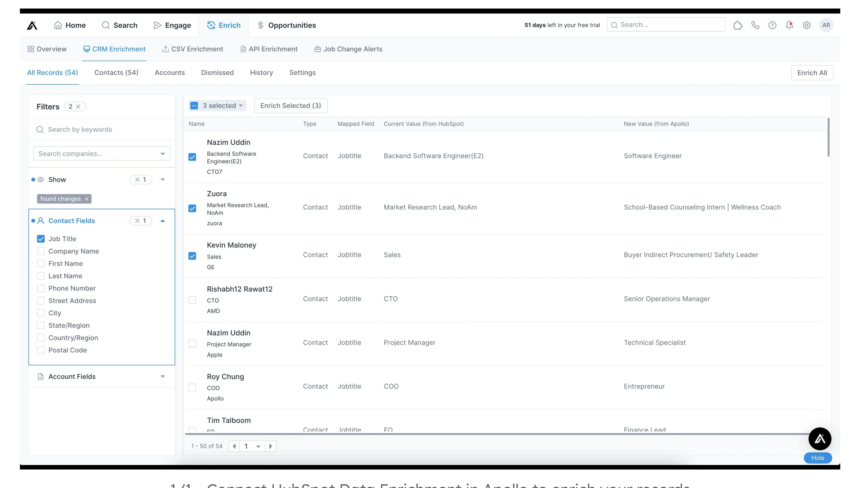Open the settings gear icon
Image resolution: width=868 pixels, height=488 pixels.
coord(807,25)
